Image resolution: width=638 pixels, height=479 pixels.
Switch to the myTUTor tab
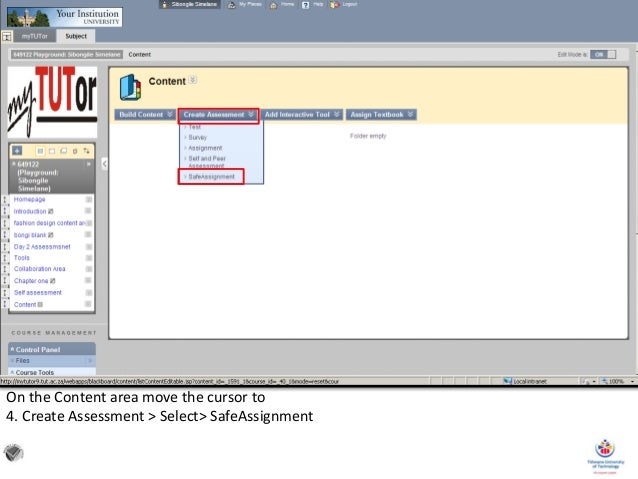[35, 36]
